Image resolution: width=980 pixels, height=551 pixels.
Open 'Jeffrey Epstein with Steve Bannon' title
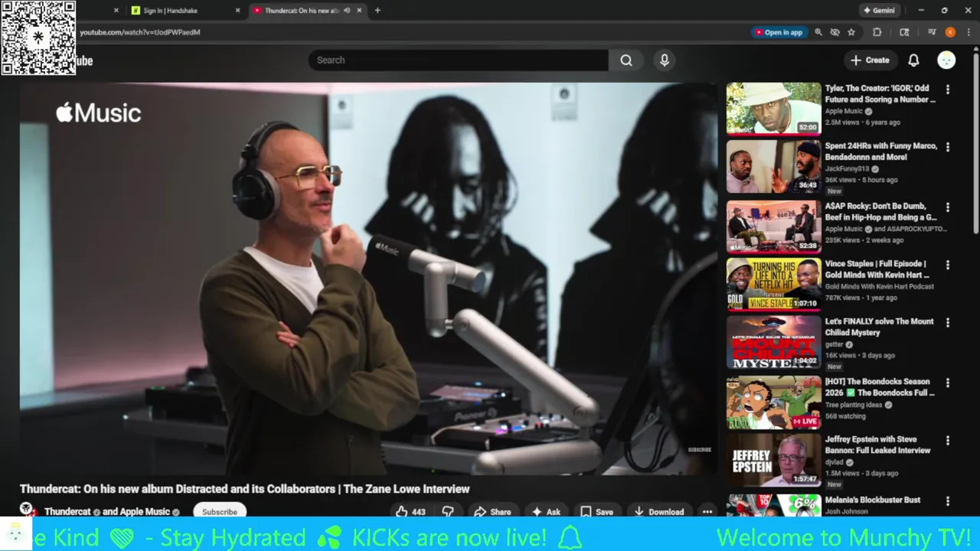point(877,445)
